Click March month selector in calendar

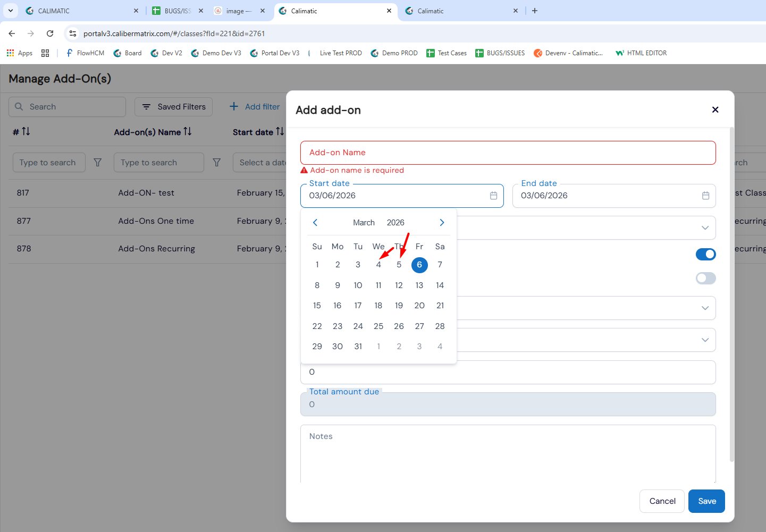(364, 223)
